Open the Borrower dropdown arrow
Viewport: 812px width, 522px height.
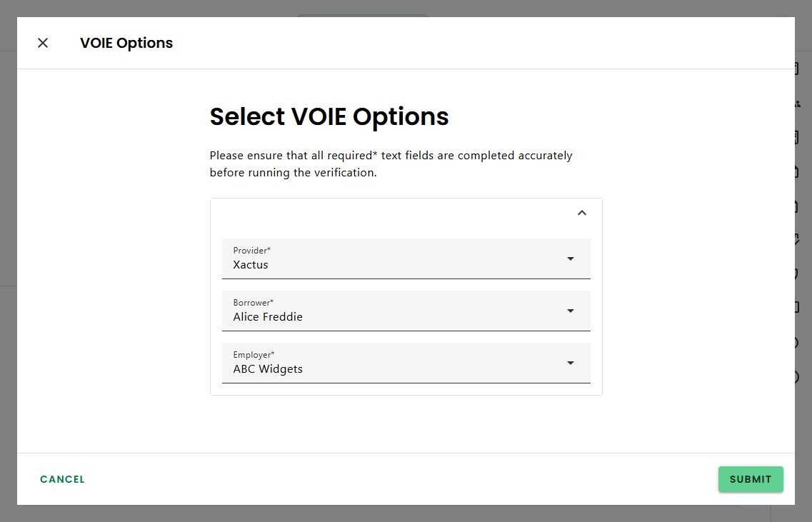point(570,311)
